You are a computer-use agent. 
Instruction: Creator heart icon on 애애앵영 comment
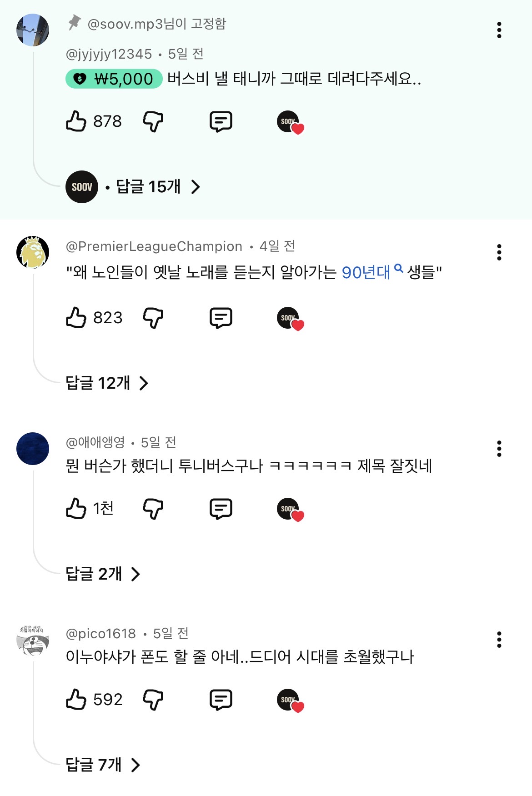coord(290,509)
